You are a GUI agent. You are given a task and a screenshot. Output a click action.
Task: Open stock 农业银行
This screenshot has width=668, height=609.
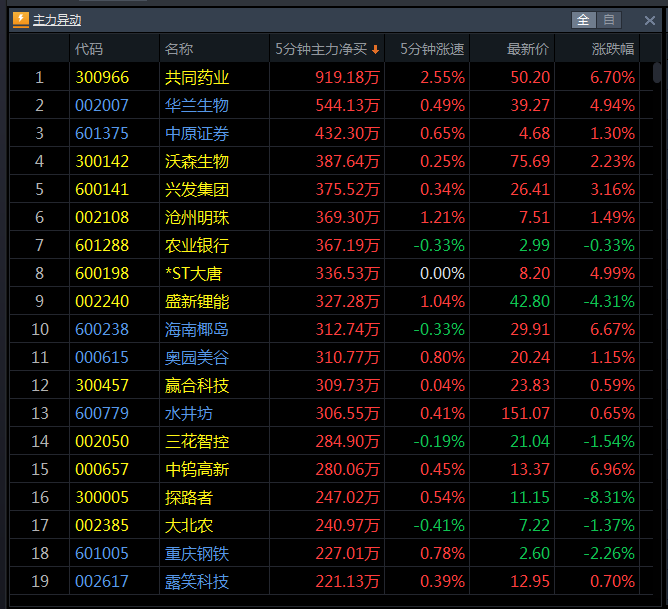pyautogui.click(x=197, y=246)
